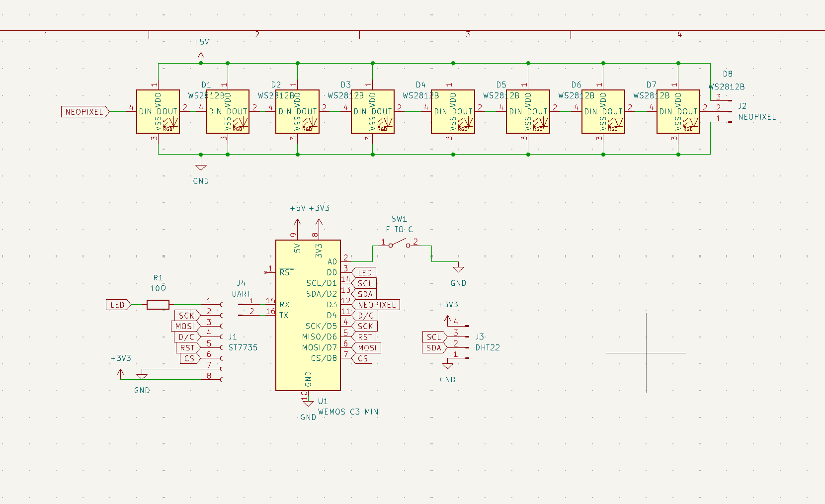This screenshot has width=825, height=504.
Task: Select the R1 resistor symbol
Action: tap(158, 305)
